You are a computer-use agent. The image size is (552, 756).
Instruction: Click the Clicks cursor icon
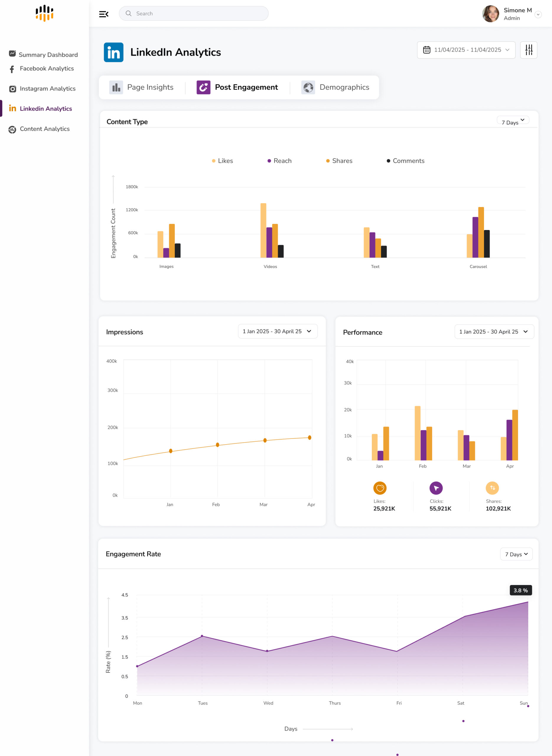[x=436, y=488]
